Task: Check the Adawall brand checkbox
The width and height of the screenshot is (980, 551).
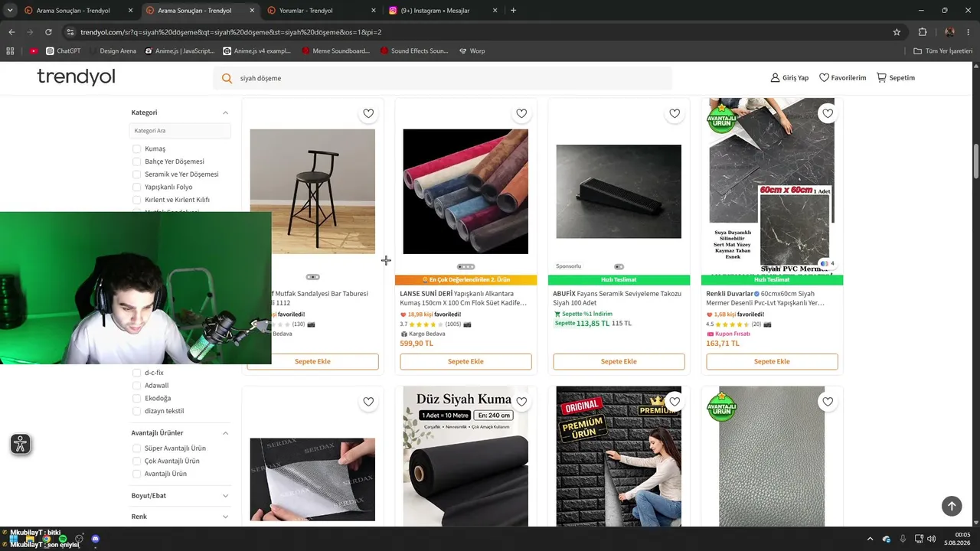Action: click(136, 386)
